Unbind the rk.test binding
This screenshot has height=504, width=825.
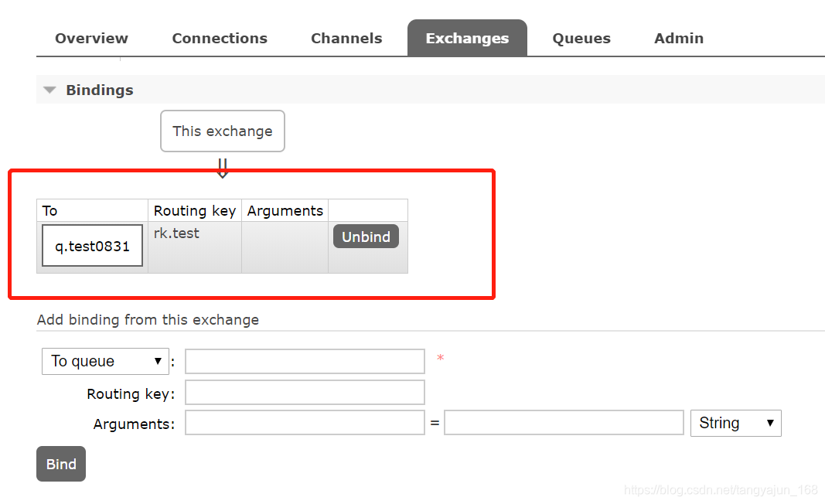366,237
